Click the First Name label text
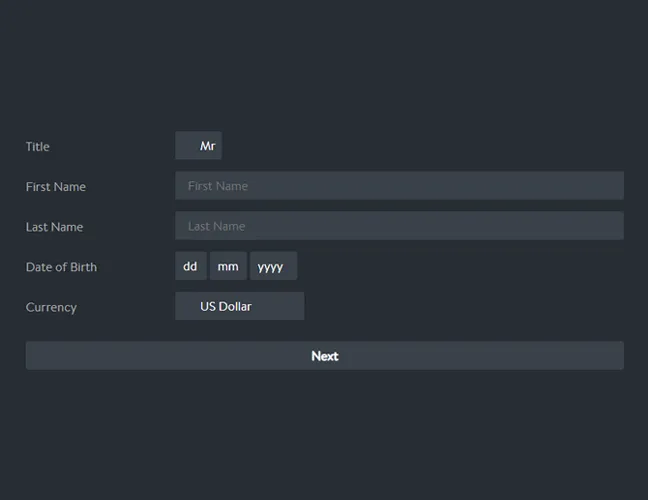This screenshot has width=648, height=500. click(56, 187)
